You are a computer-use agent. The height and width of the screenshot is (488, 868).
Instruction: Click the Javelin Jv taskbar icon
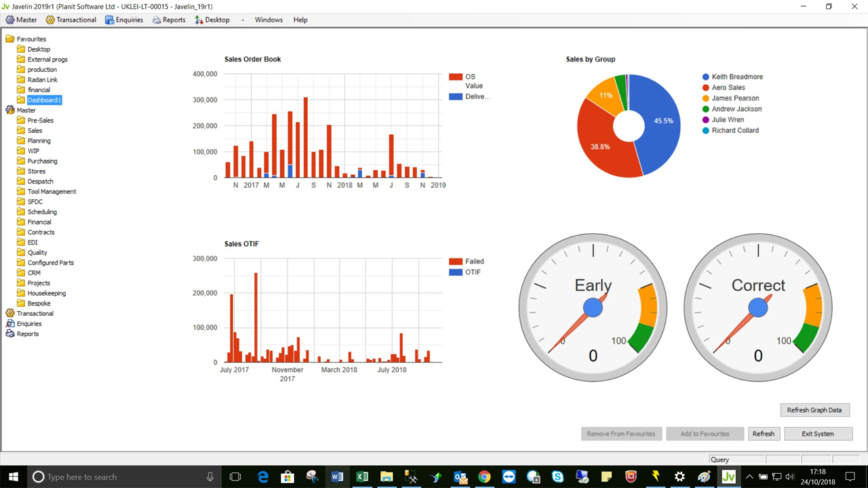pos(728,476)
